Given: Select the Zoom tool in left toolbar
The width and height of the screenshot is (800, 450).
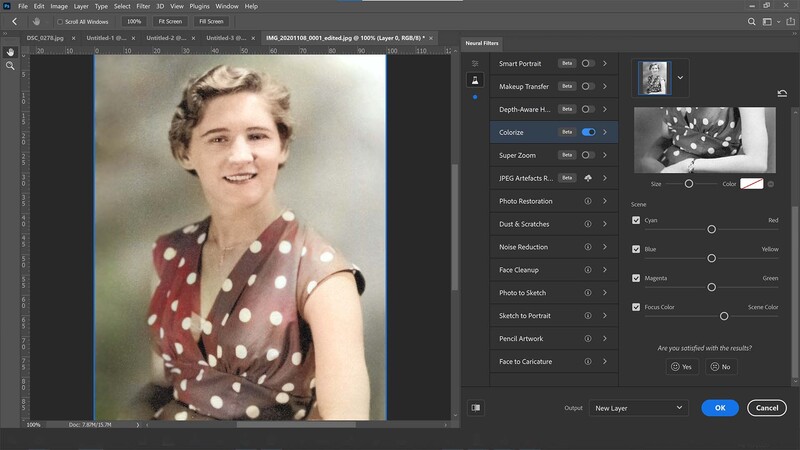Looking at the screenshot, I should pyautogui.click(x=10, y=66).
